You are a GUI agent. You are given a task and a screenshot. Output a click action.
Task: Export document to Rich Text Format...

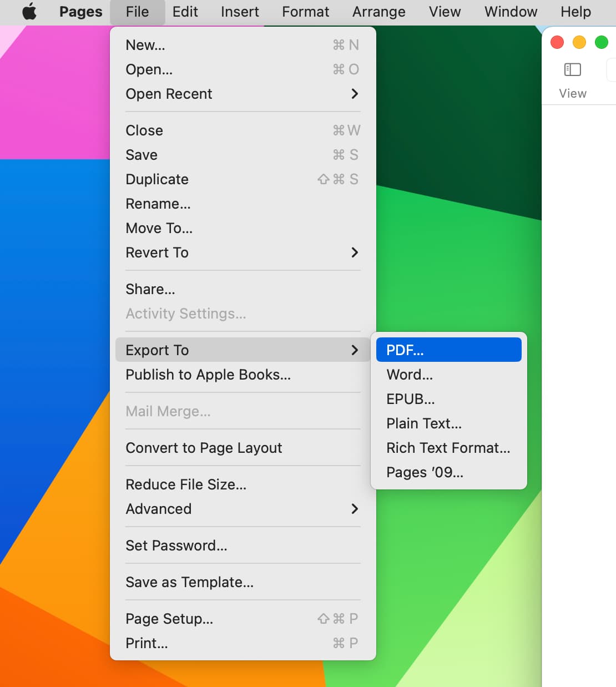point(448,448)
